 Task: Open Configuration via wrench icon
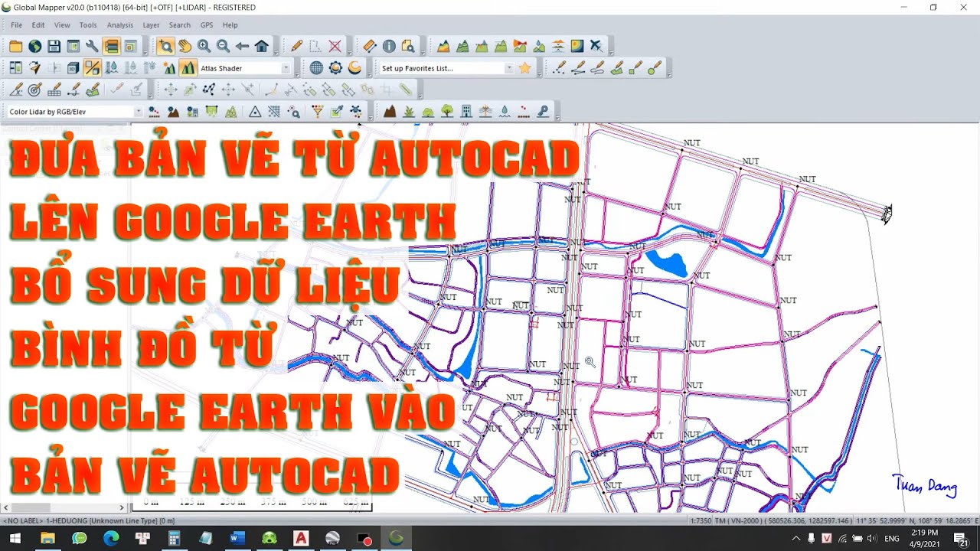pyautogui.click(x=92, y=46)
